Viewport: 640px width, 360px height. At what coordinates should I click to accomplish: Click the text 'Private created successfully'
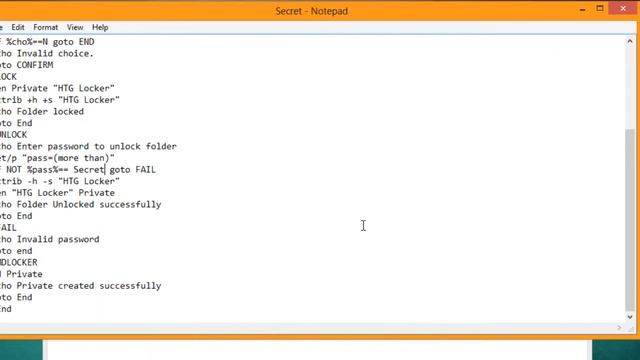point(89,286)
